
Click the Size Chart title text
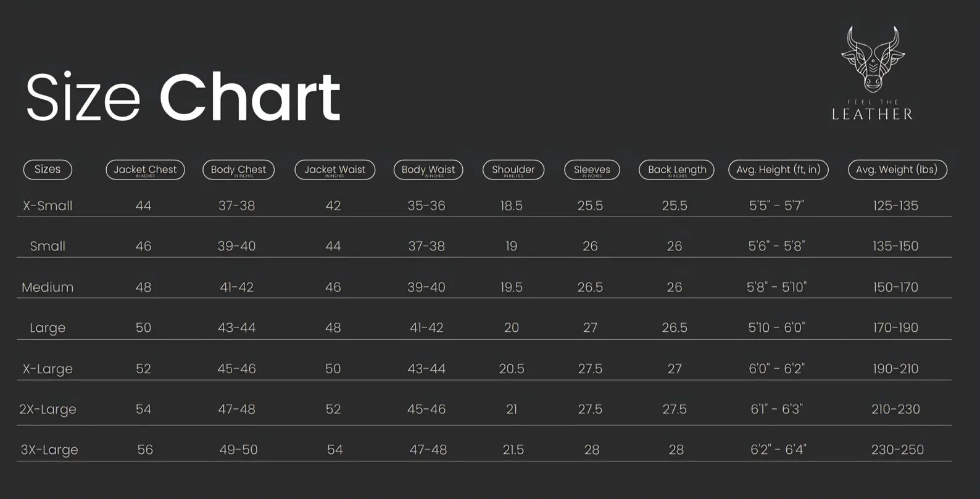tap(183, 97)
